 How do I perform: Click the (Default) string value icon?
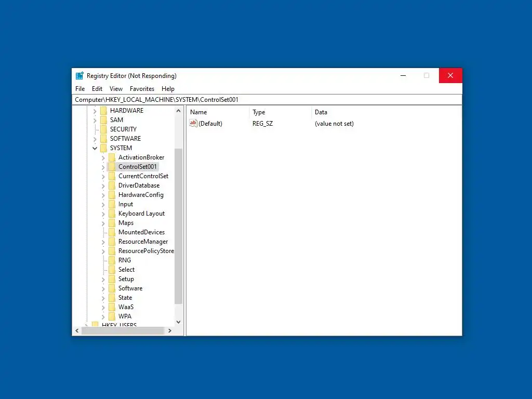tap(193, 123)
